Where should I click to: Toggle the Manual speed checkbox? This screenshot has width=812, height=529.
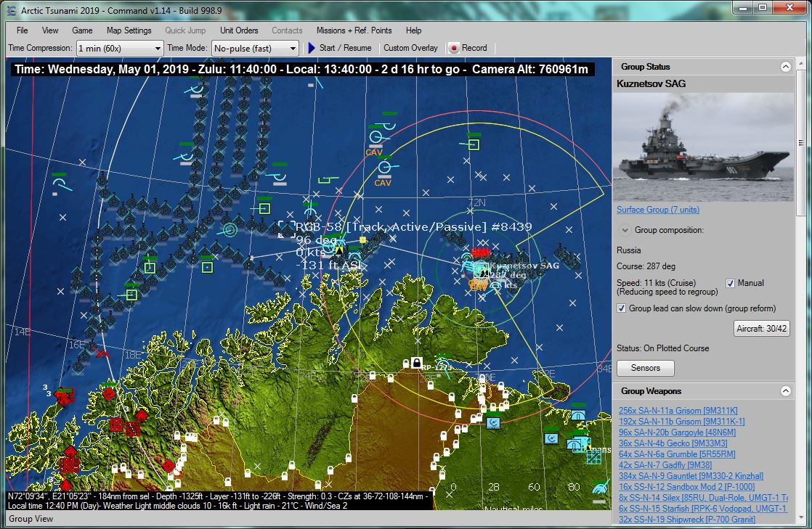[730, 283]
